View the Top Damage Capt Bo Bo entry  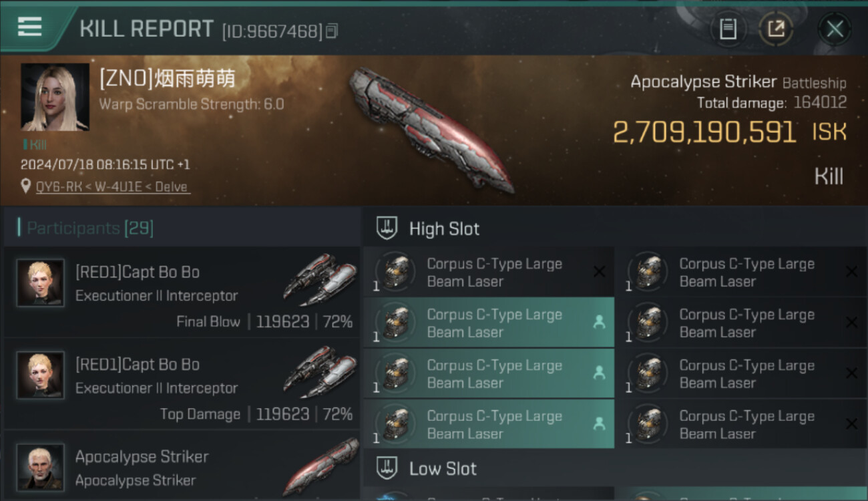(182, 384)
